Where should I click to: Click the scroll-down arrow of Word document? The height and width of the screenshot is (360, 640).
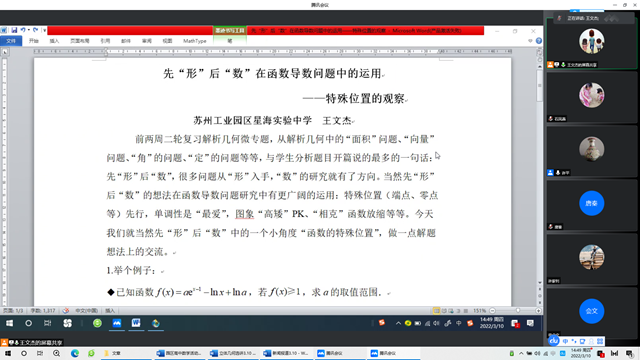pyautogui.click(x=540, y=282)
